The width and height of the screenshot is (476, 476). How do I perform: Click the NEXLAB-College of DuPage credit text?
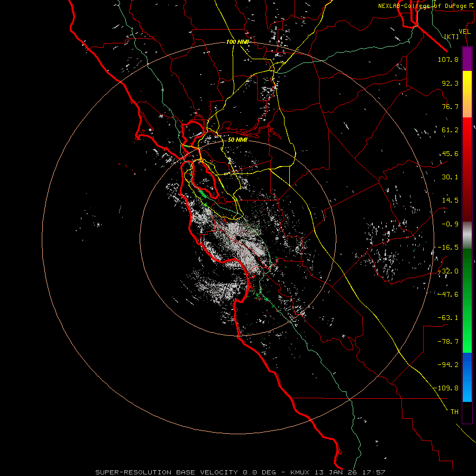(x=426, y=6)
